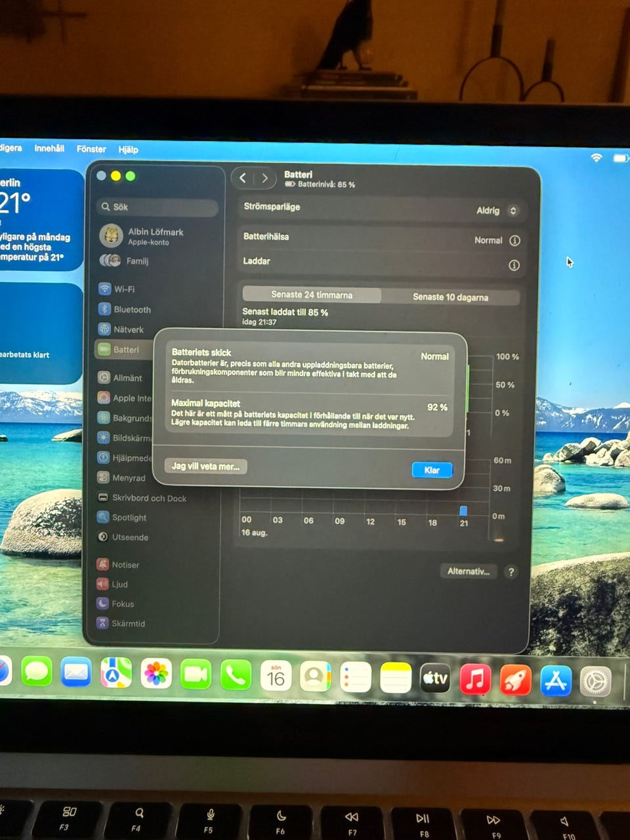
Task: Click Senast laddat till 85 % text
Action: pyautogui.click(x=285, y=312)
